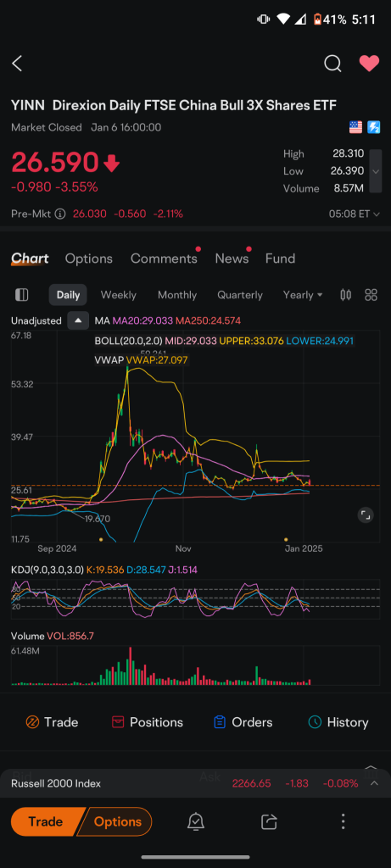Select the Weekly timeframe
The width and height of the screenshot is (391, 868).
tap(119, 294)
